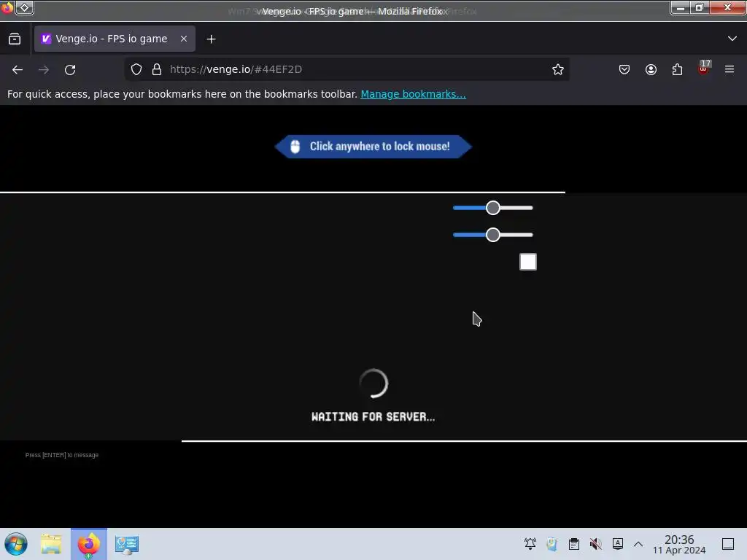
Task: Click the forward navigation arrow
Action: pos(44,69)
